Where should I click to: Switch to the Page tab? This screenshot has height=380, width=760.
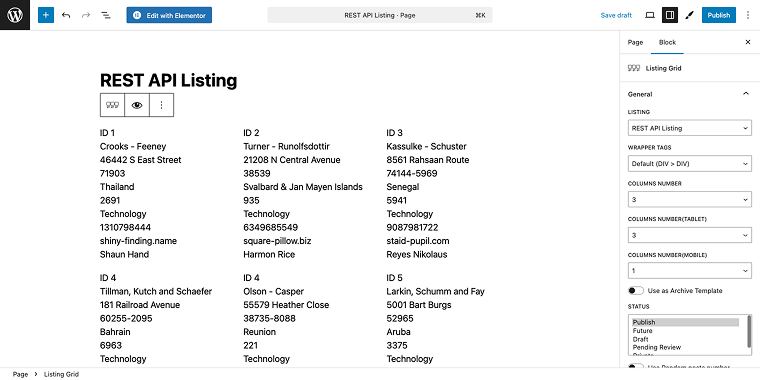635,42
